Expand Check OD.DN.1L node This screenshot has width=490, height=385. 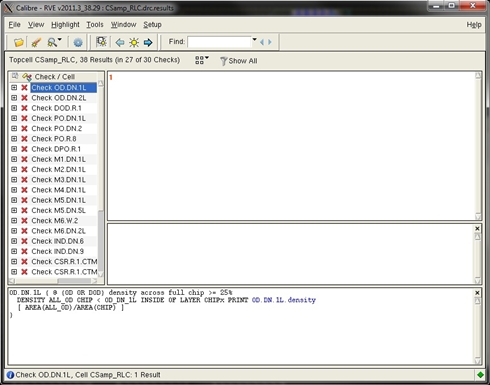pos(14,87)
